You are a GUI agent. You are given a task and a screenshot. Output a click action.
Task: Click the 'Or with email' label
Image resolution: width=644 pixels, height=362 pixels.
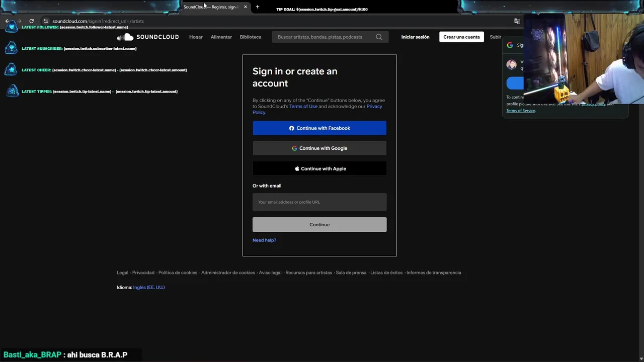point(267,186)
